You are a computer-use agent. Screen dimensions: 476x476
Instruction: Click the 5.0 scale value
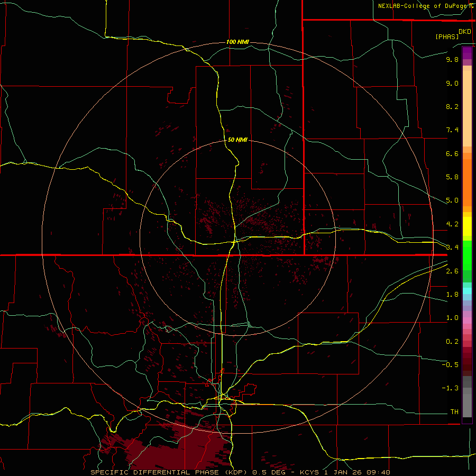[452, 200]
